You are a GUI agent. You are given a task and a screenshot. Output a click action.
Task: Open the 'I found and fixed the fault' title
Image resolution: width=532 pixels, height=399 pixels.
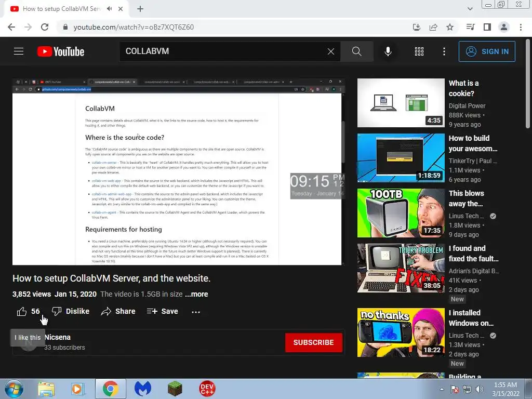[x=473, y=254]
